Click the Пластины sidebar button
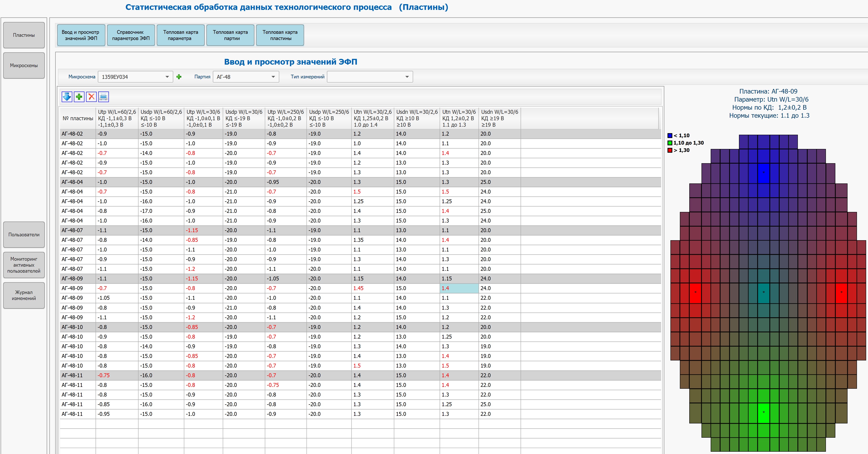This screenshot has width=868, height=454. point(24,35)
